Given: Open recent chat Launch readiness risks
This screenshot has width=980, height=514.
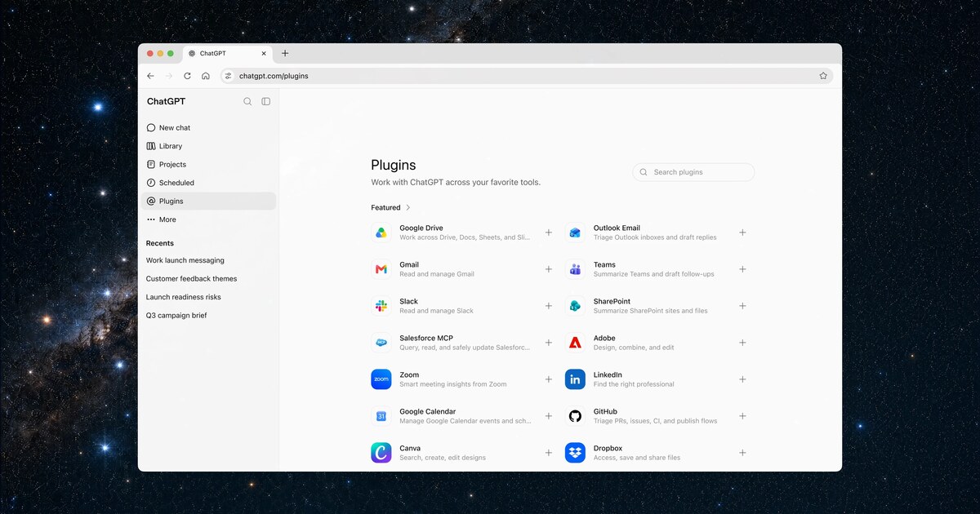Looking at the screenshot, I should click(x=184, y=297).
